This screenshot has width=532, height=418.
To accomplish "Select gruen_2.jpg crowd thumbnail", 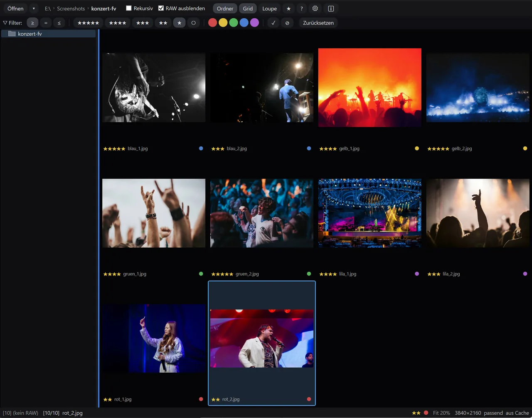I will click(262, 213).
